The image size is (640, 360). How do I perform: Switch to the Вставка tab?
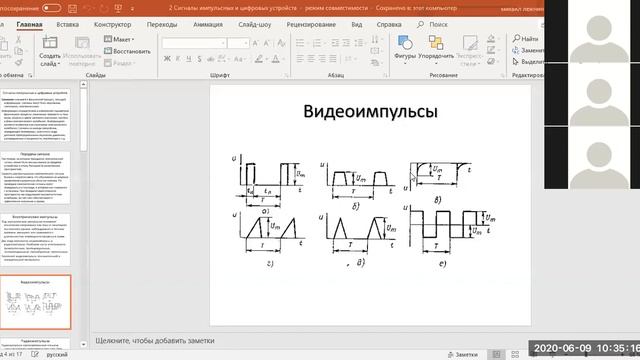[x=67, y=24]
